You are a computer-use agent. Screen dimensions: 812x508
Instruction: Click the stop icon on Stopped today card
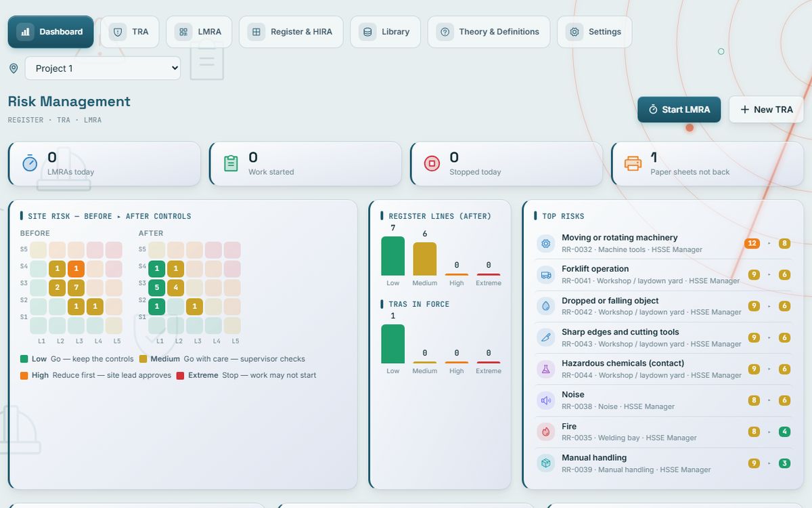(x=432, y=163)
